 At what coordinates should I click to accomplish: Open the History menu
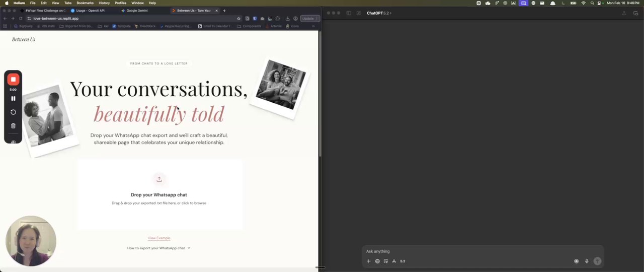point(104,3)
